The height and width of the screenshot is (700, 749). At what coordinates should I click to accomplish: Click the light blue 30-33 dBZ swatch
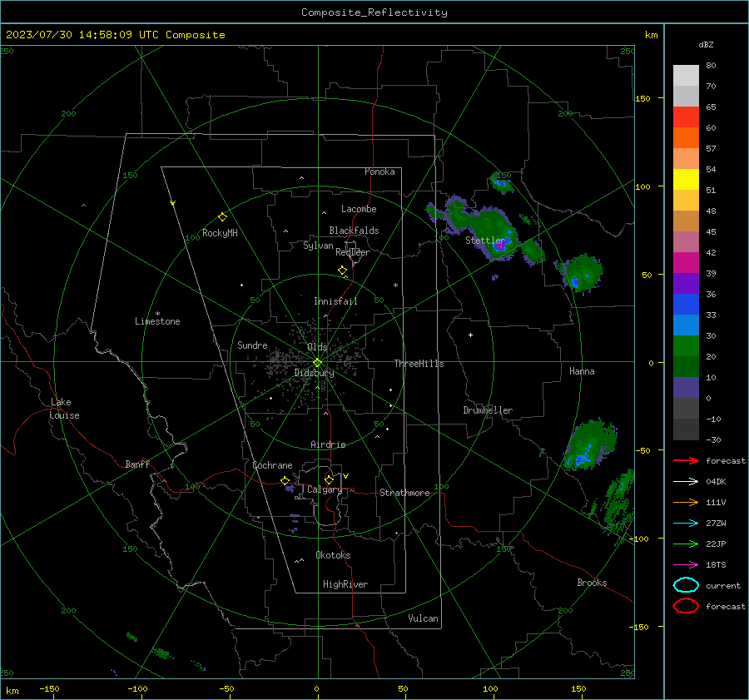[x=686, y=325]
